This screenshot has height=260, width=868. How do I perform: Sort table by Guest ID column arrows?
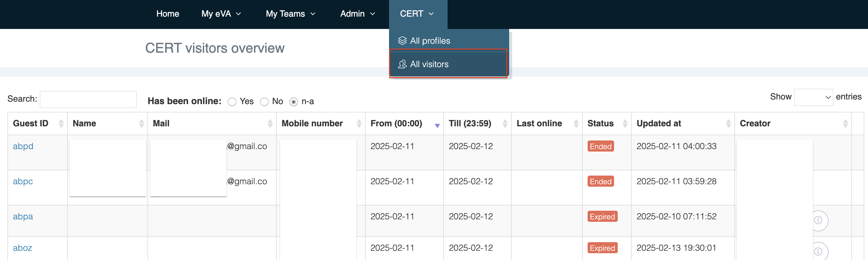pos(61,124)
